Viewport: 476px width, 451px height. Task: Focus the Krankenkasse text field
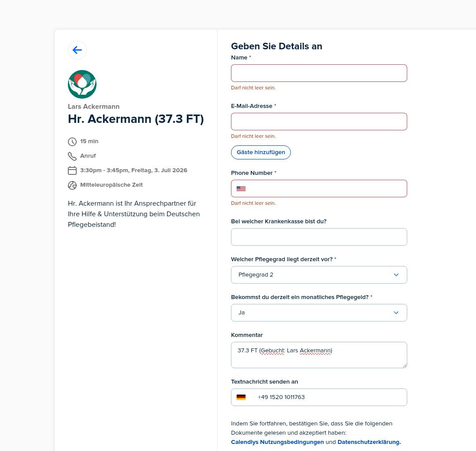(x=319, y=237)
